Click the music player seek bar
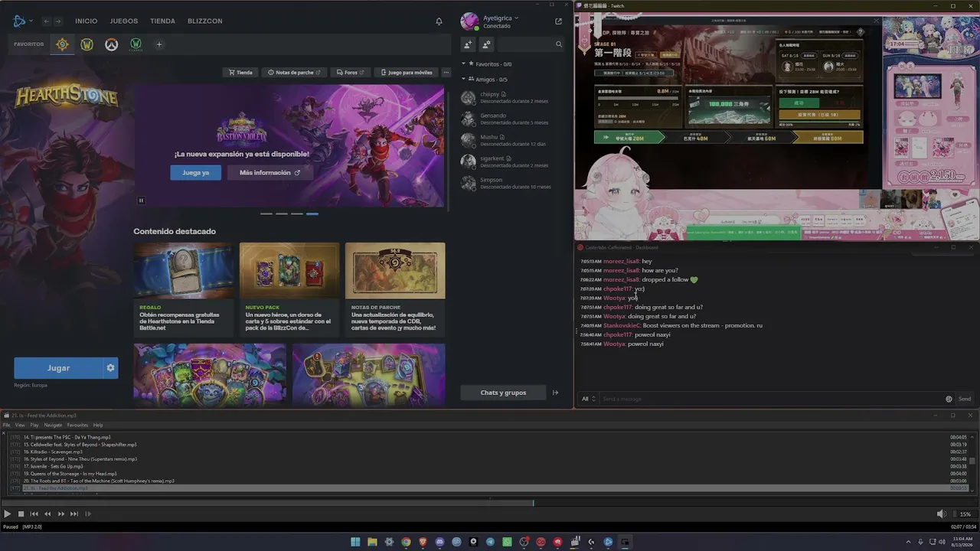Screen dimensions: 980x551 coord(490,503)
